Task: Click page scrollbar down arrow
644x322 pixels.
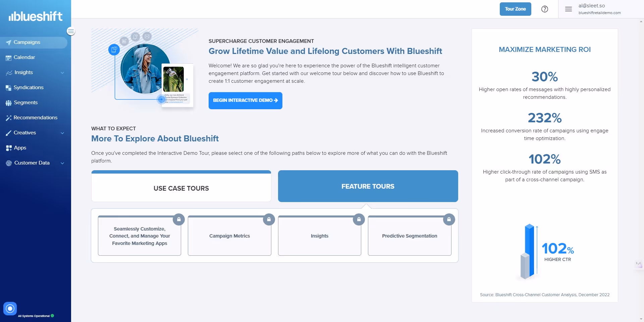Action: click(641, 319)
